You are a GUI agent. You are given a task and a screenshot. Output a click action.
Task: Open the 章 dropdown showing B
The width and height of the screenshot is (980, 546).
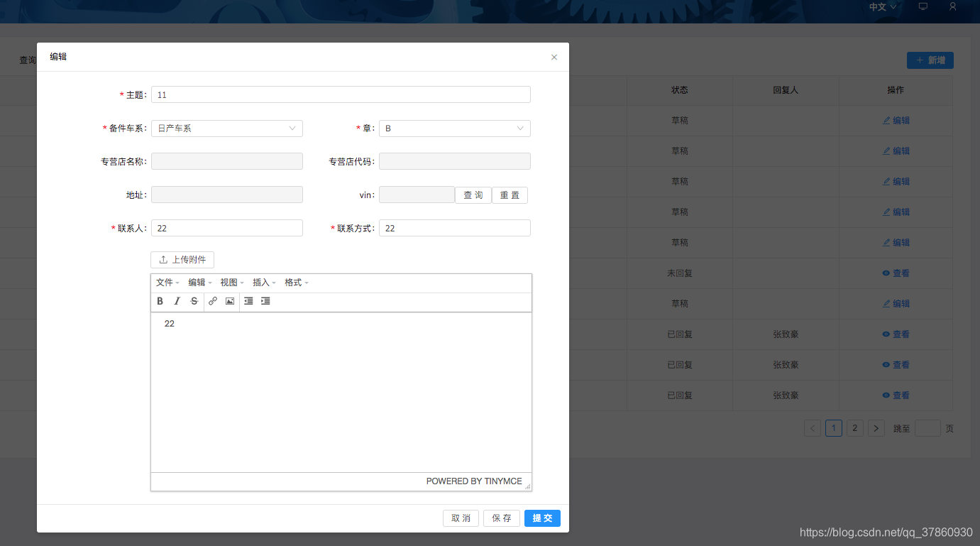[x=455, y=129]
